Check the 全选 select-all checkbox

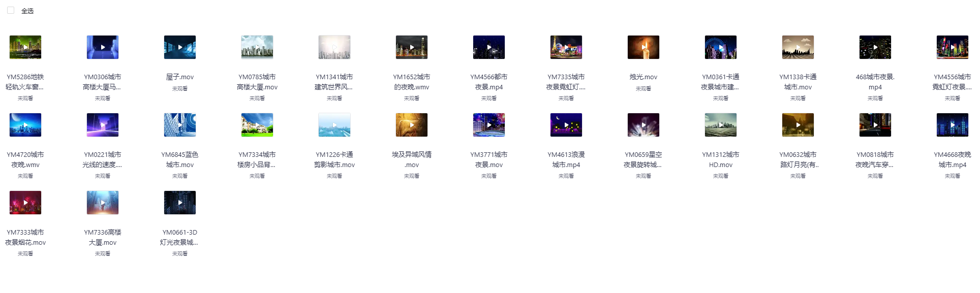11,11
